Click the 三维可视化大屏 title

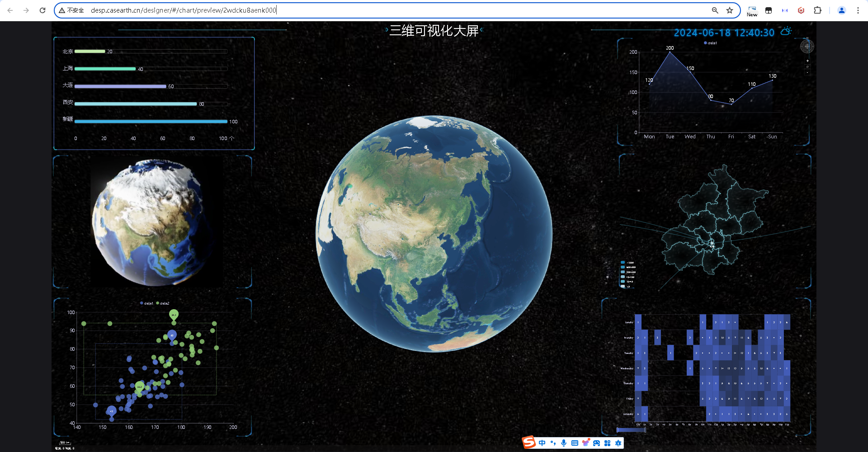[x=434, y=31]
